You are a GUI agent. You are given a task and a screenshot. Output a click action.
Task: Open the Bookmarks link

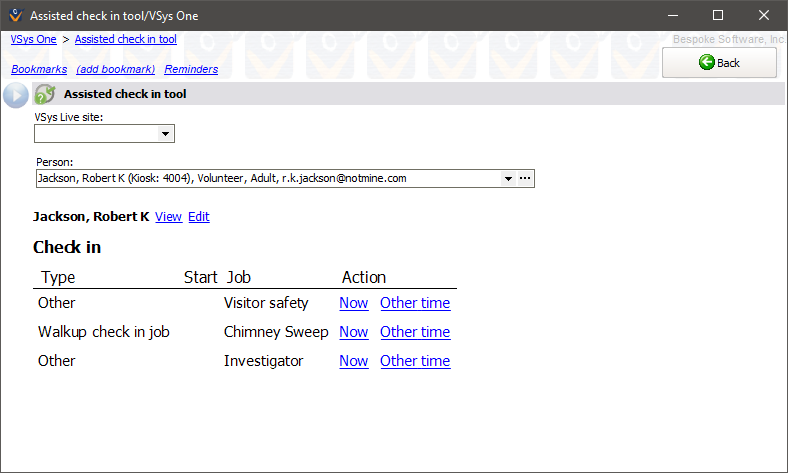pyautogui.click(x=39, y=69)
